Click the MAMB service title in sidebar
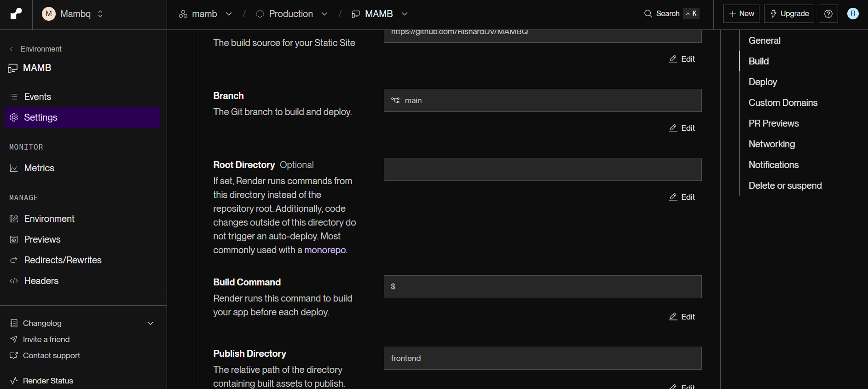Image resolution: width=868 pixels, height=389 pixels. (x=37, y=68)
